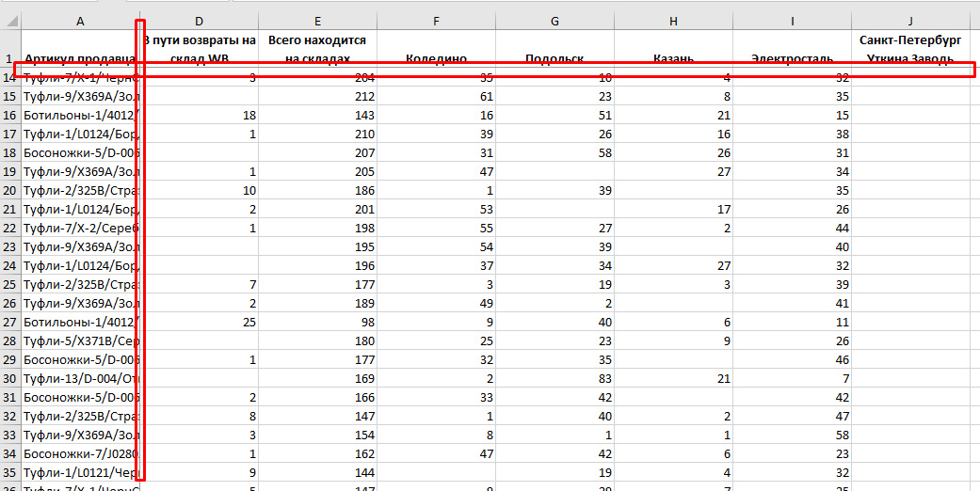Viewport: 980px width, 491px height.
Task: Click total value 154 in row 33
Action: (317, 434)
